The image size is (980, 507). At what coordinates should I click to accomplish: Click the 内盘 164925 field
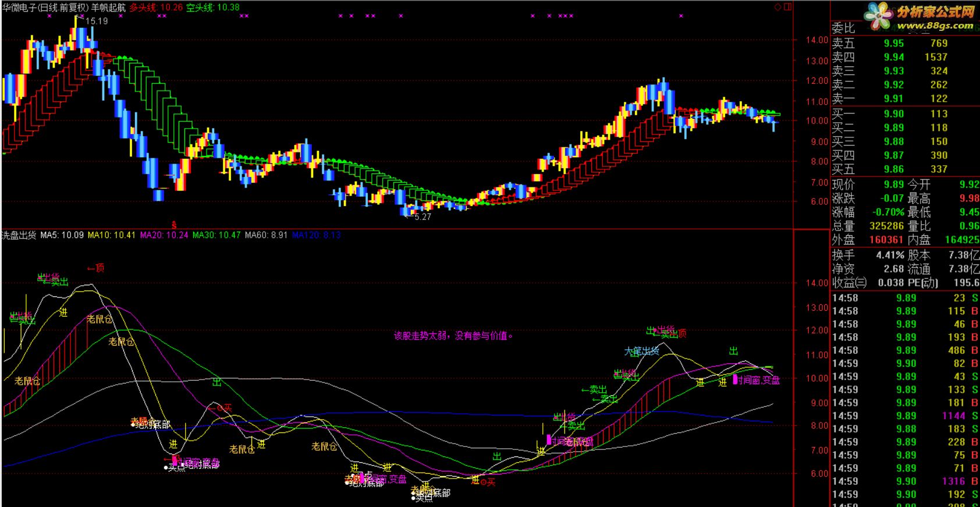coord(943,239)
